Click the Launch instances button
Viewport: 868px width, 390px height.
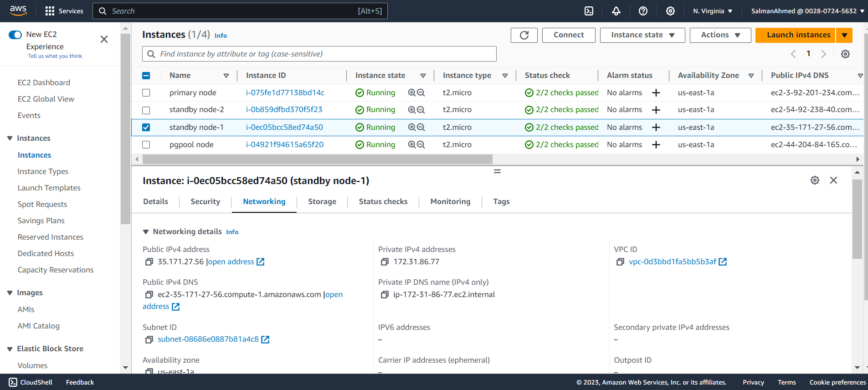pyautogui.click(x=796, y=35)
